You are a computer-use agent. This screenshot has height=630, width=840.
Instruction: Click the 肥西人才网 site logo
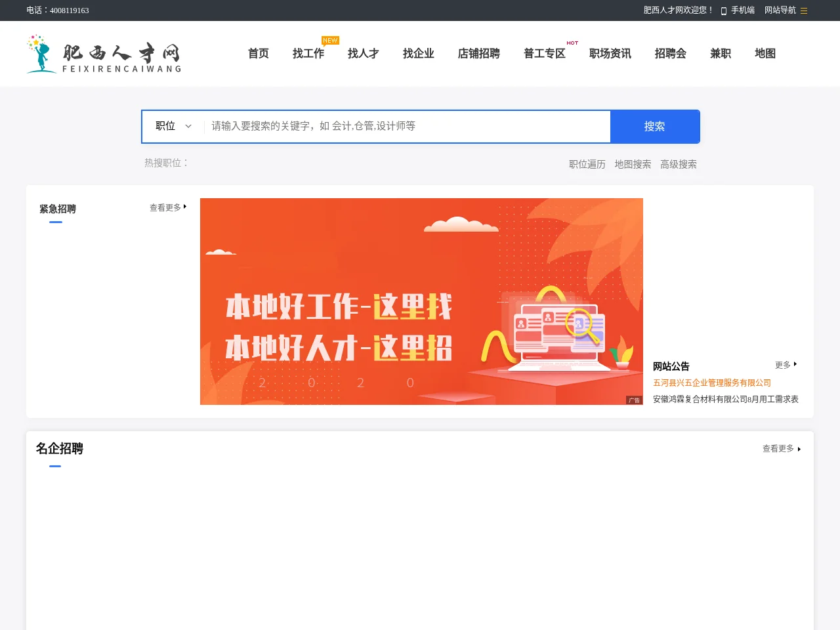tap(104, 54)
